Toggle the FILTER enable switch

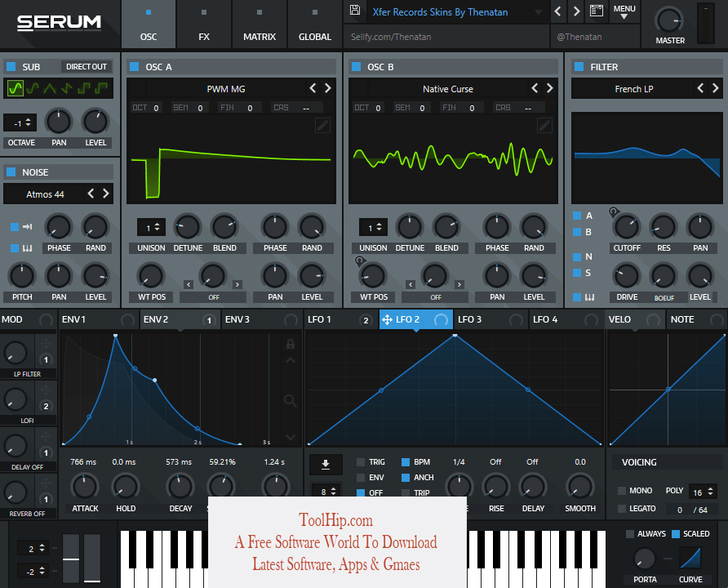click(x=579, y=66)
